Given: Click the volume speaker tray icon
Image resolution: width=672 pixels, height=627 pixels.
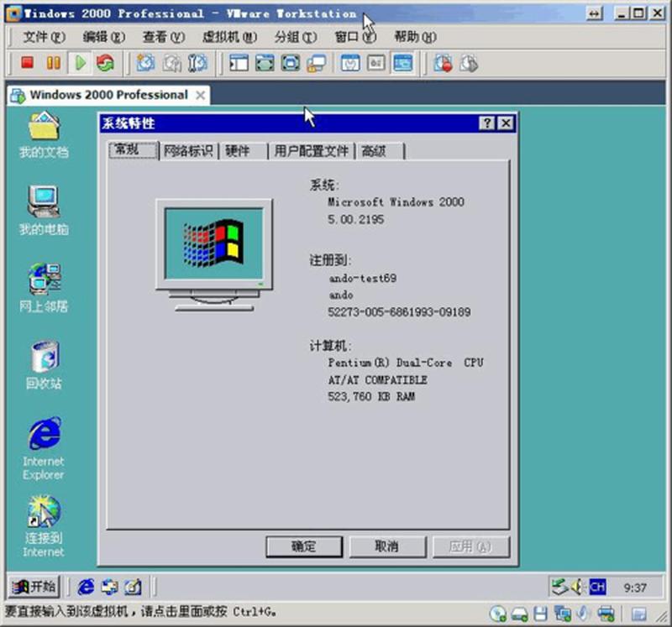Looking at the screenshot, I should (x=578, y=587).
